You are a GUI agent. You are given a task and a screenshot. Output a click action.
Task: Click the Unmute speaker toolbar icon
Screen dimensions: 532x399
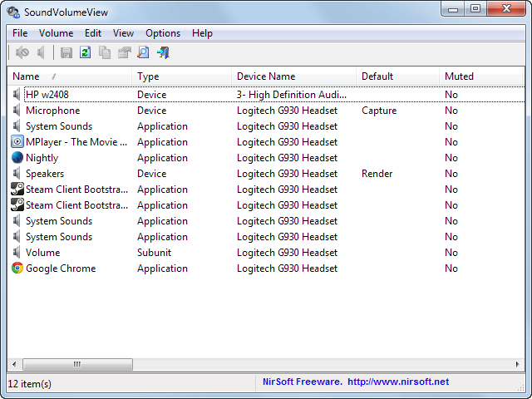[41, 52]
